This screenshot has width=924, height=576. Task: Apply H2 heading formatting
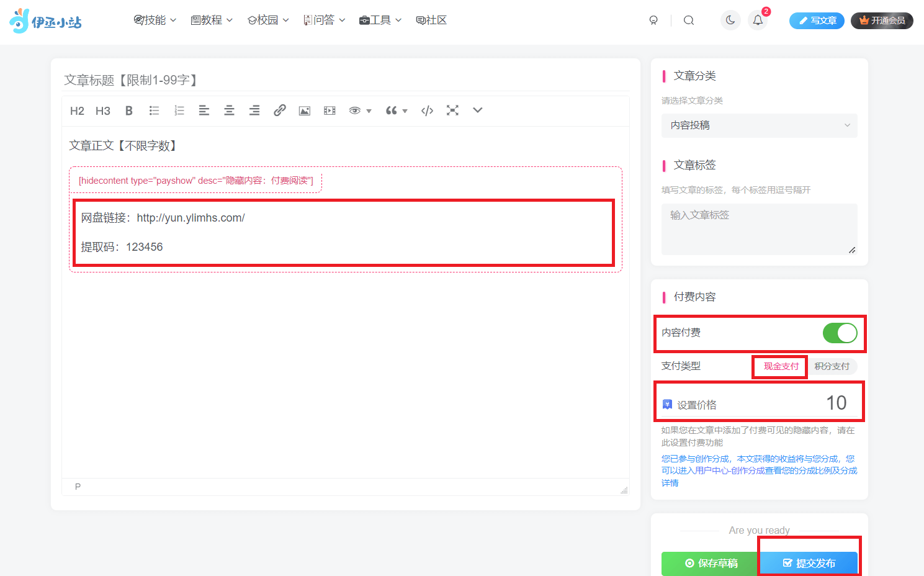click(76, 110)
